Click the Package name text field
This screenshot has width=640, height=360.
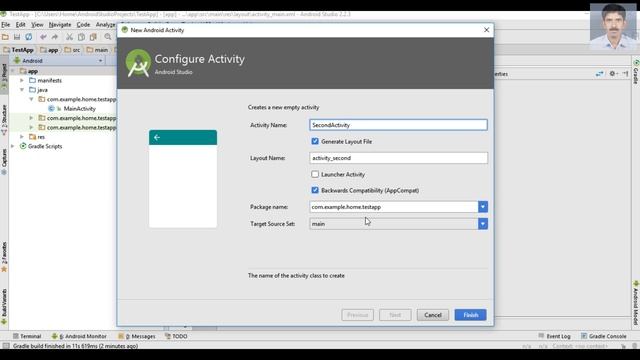coord(394,207)
